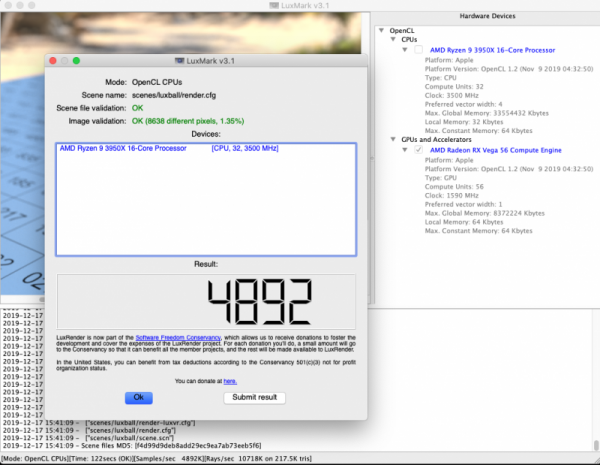The width and height of the screenshot is (600, 465).
Task: Select AMD Ryzen 9 3950X in hardware tree
Action: (x=492, y=50)
